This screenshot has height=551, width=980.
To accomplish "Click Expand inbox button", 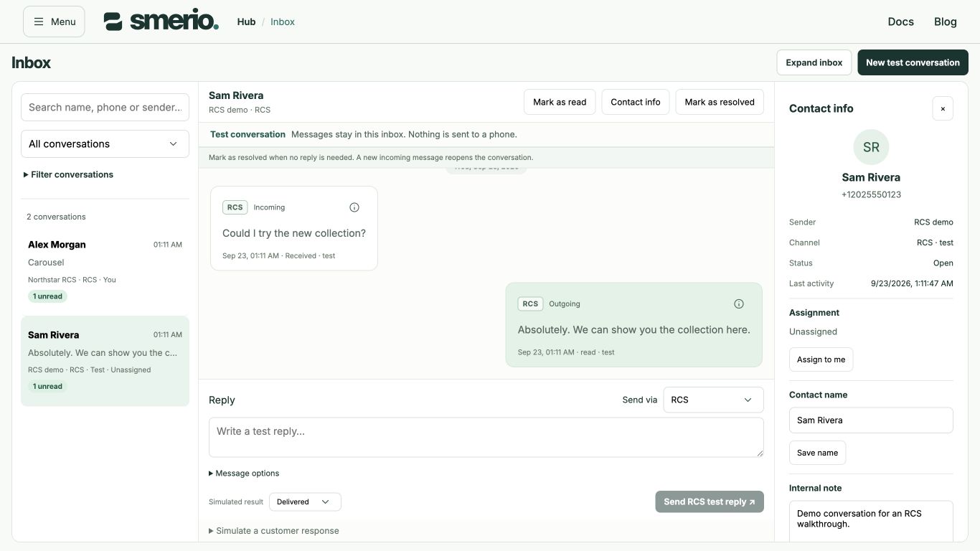I will 814,62.
